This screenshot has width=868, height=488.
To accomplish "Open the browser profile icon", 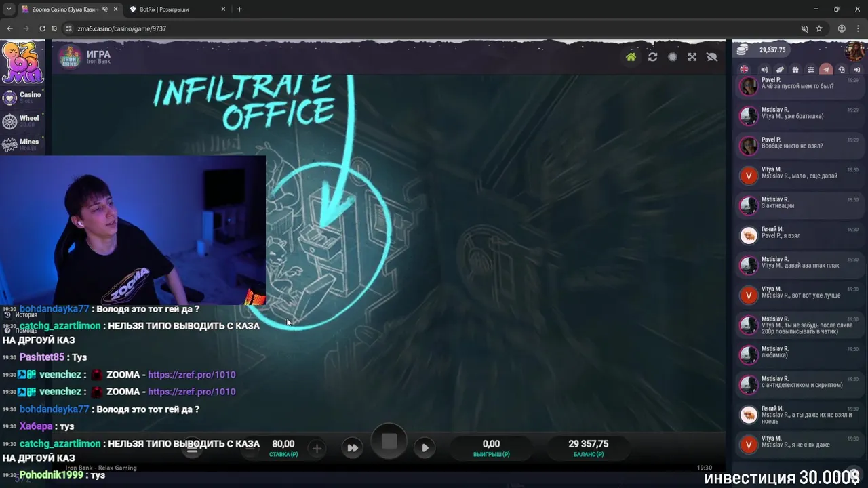I will pyautogui.click(x=842, y=28).
